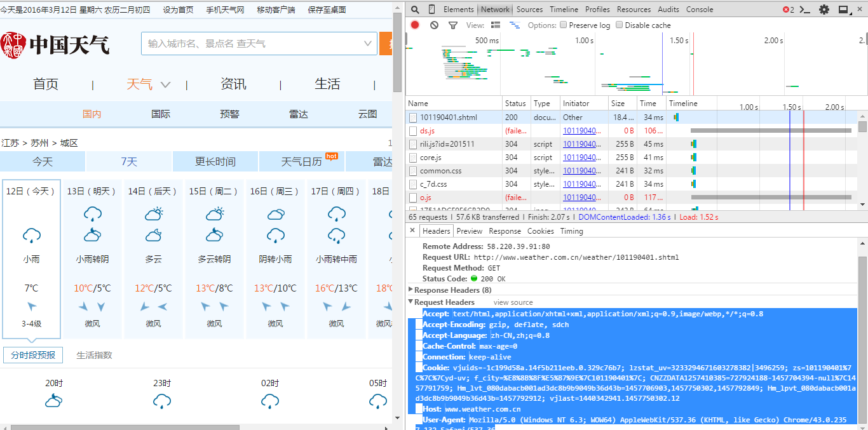Open the DevTools Timeline panel tab
This screenshot has height=430, width=868.
point(564,10)
